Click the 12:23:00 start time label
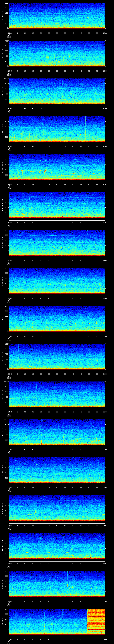Viewport: 114px width, 644px height. (9, 374)
